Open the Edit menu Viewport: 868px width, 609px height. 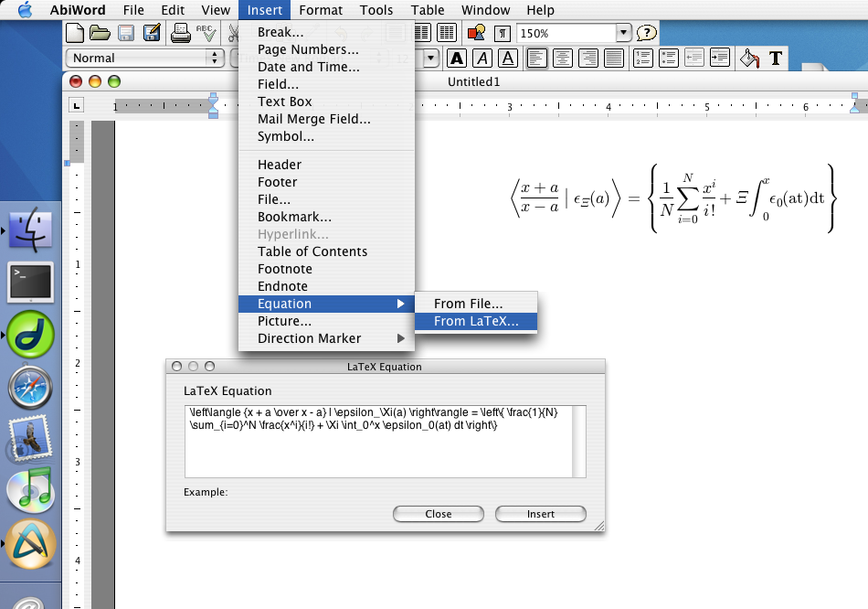click(x=173, y=10)
